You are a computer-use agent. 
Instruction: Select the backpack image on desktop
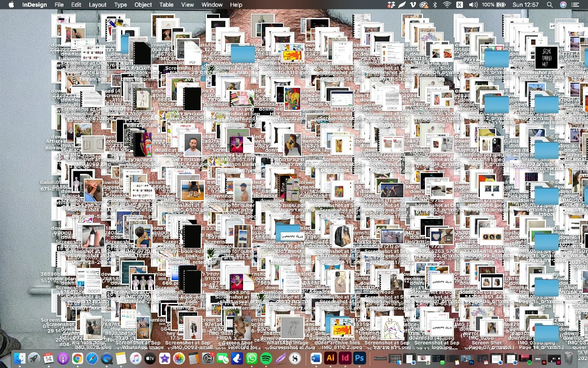coord(343,237)
